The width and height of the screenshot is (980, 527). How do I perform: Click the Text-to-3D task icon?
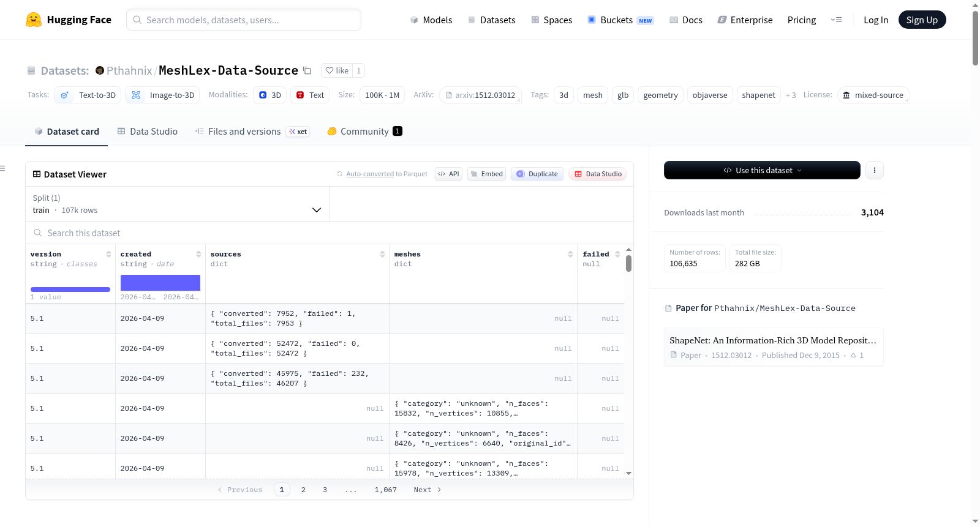coord(64,95)
